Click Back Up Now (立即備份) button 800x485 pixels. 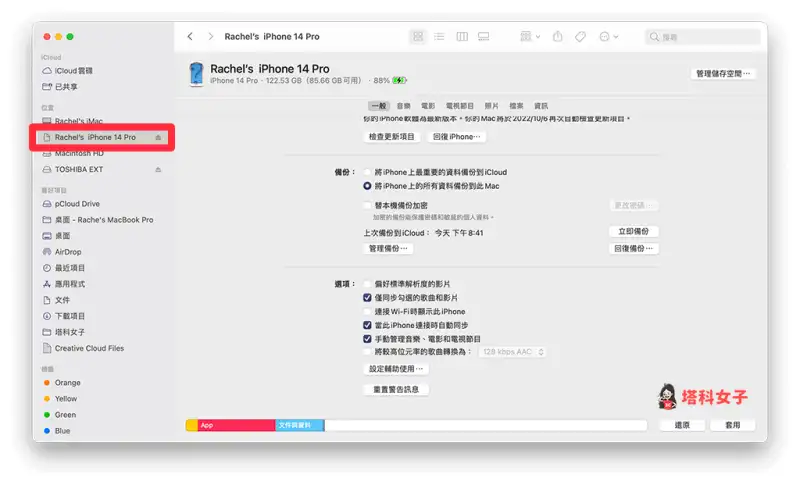[x=633, y=232]
